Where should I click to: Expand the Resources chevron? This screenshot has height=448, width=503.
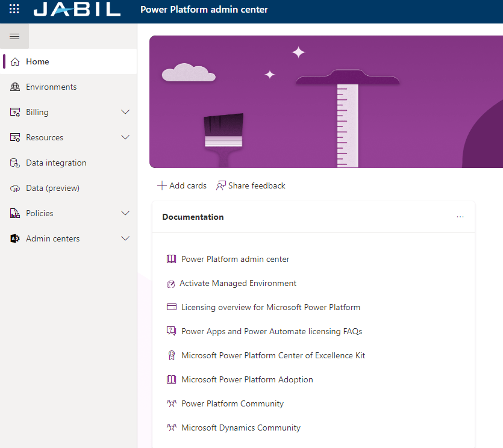click(125, 137)
